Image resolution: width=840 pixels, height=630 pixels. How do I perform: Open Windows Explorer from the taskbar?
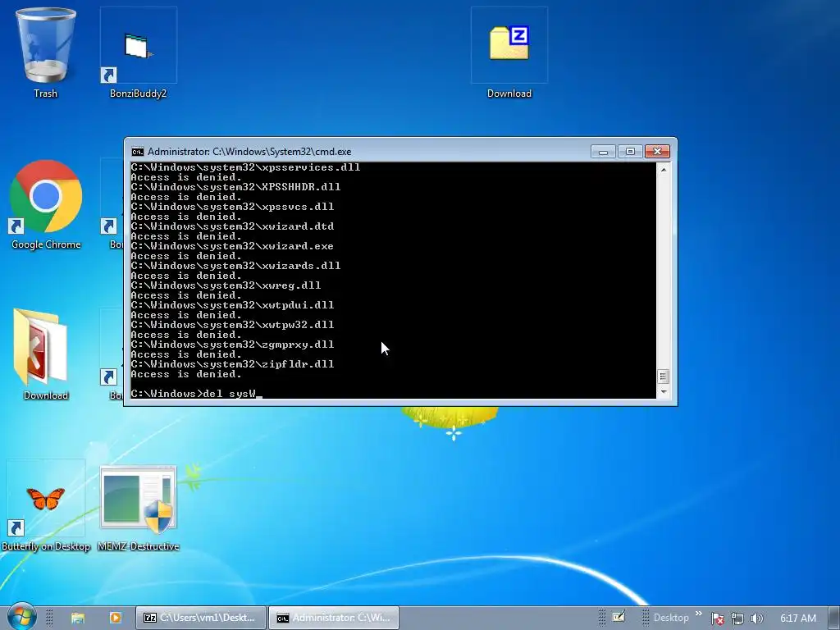coord(78,618)
